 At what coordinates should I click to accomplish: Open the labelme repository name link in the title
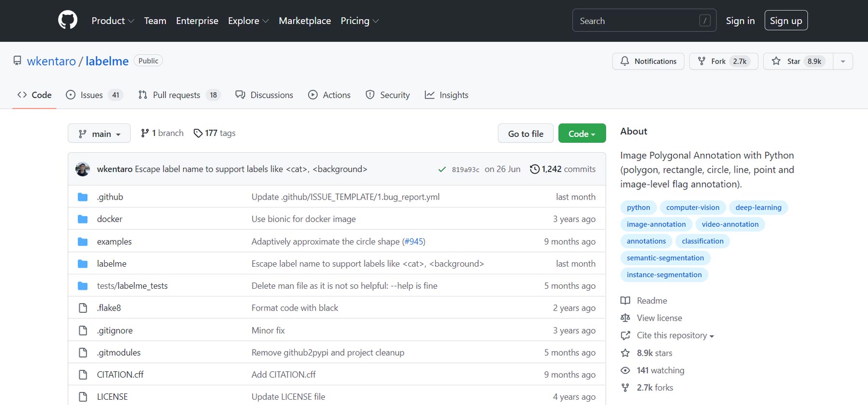[107, 61]
